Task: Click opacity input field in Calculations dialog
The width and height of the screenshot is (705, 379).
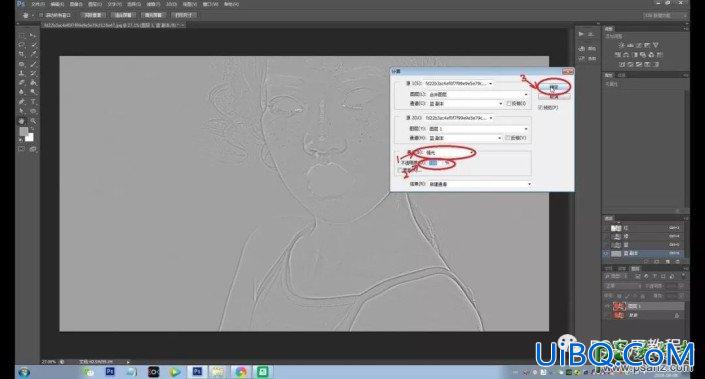Action: 434,163
